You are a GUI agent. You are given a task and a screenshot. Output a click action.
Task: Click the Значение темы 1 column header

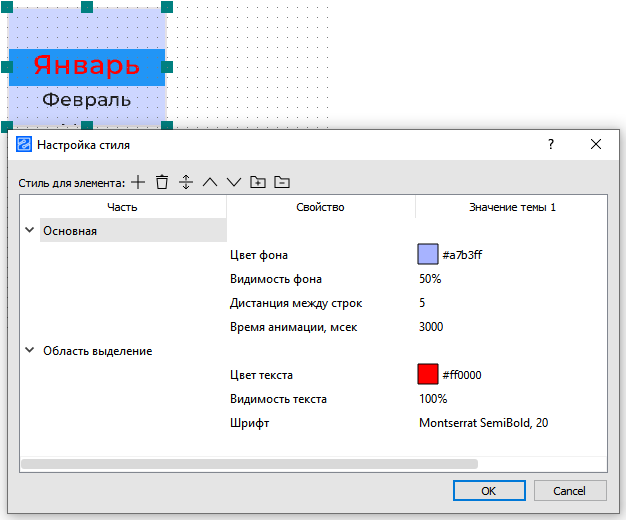click(x=512, y=207)
